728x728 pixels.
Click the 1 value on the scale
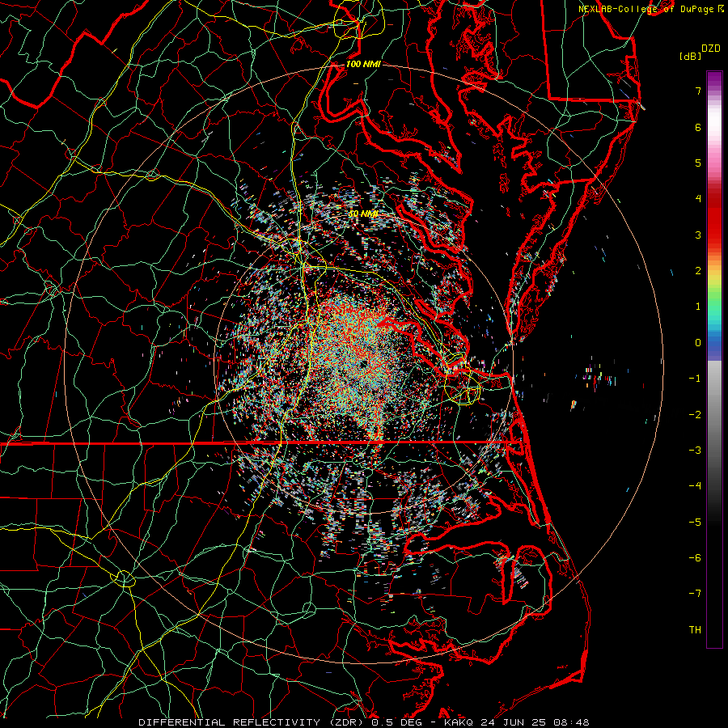point(698,307)
